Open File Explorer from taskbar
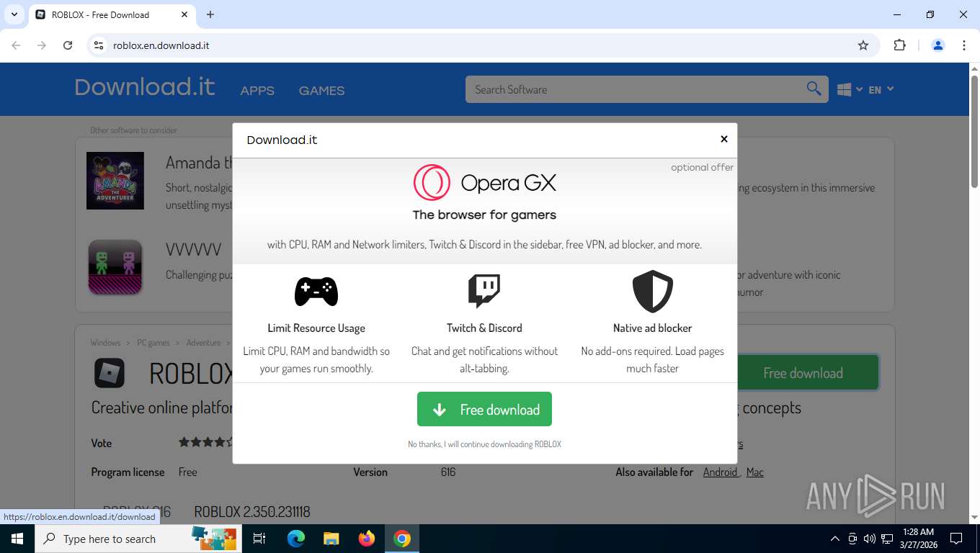Viewport: 980px width, 553px height. click(331, 539)
